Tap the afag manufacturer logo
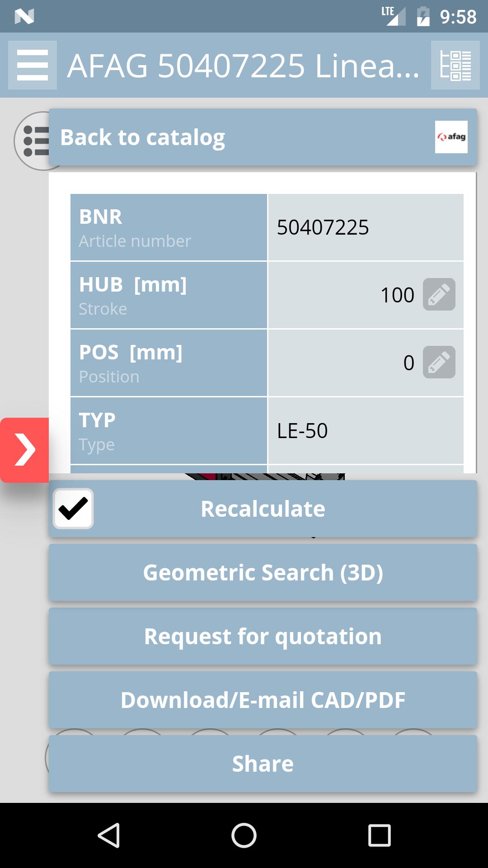Viewport: 488px width, 868px height. [x=451, y=137]
